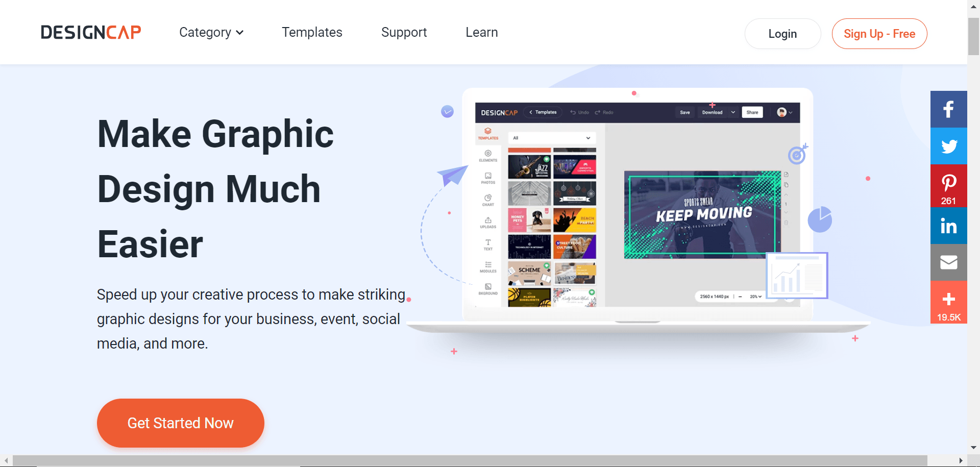The image size is (980, 467).
Task: Click the plus more-sharing icon
Action: [948, 300]
